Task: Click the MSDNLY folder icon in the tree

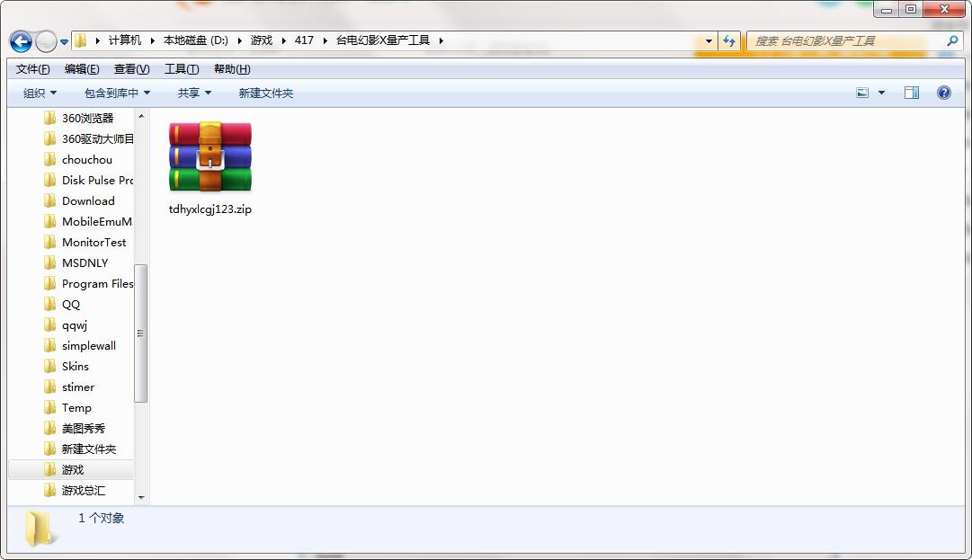Action: pyautogui.click(x=50, y=262)
